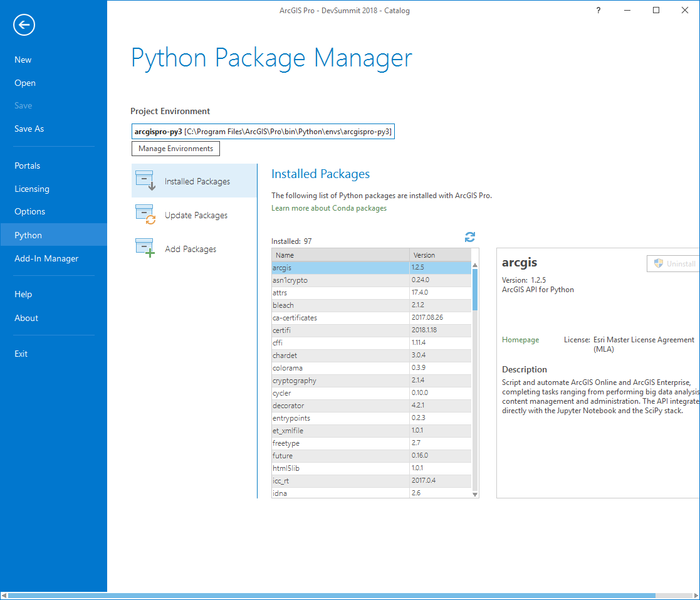Click the back arrow circle icon
Image resolution: width=700 pixels, height=600 pixels.
tap(24, 24)
